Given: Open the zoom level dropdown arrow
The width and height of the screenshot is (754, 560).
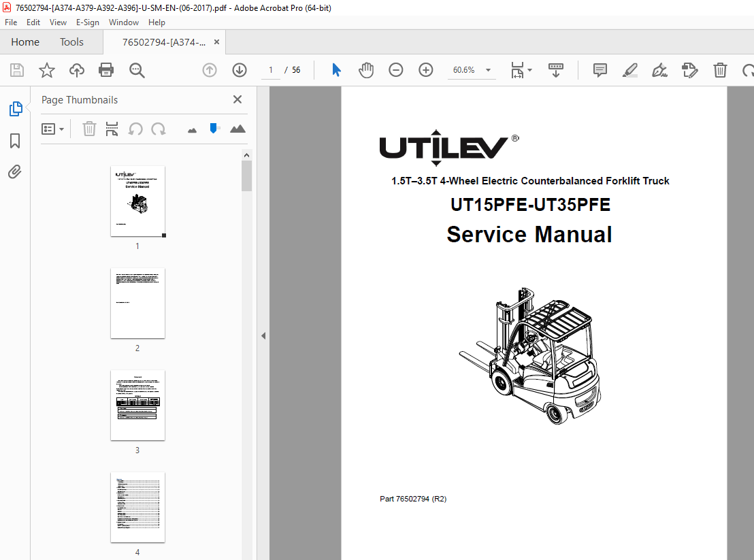Looking at the screenshot, I should point(488,70).
